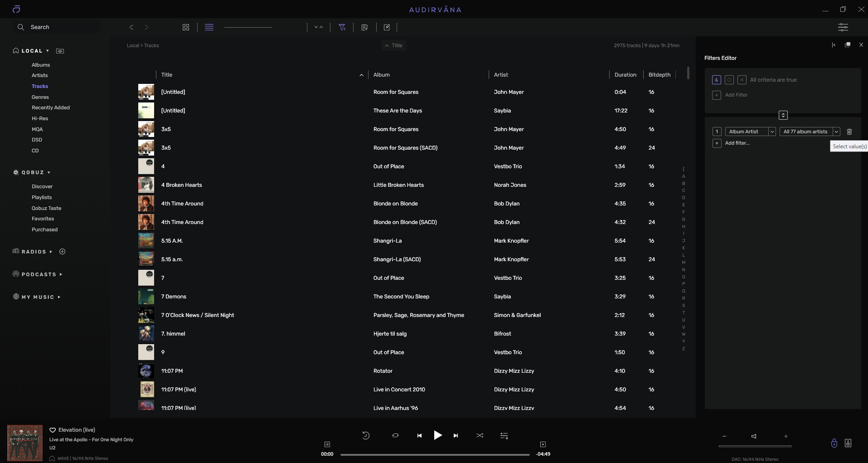Select the OR criteria toggle

coord(729,80)
